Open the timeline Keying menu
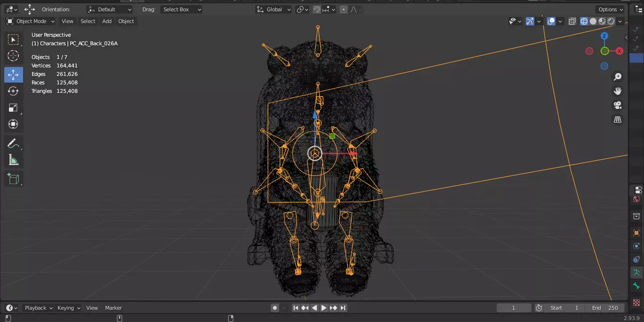 point(68,308)
